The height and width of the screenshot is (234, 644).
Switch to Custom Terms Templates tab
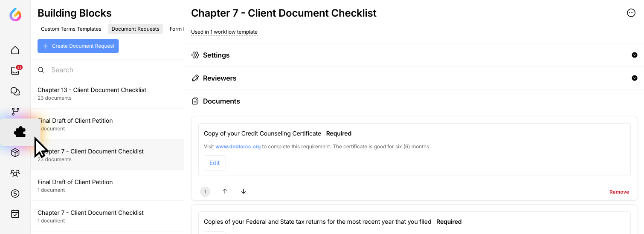click(71, 29)
